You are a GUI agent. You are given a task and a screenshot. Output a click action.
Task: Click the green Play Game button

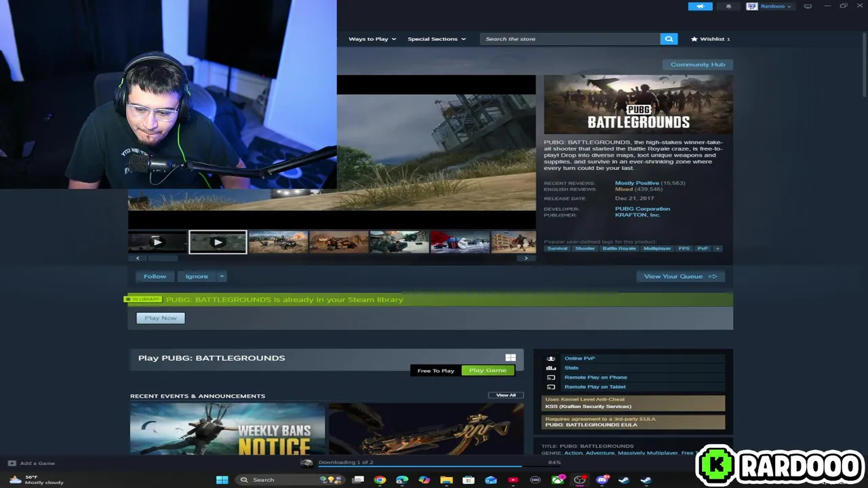[x=488, y=370]
